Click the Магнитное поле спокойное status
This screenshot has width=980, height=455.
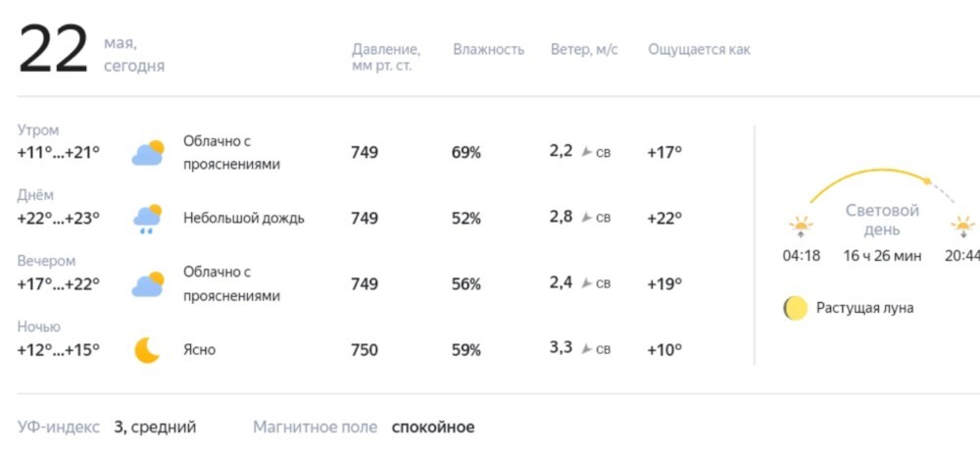coord(433,428)
